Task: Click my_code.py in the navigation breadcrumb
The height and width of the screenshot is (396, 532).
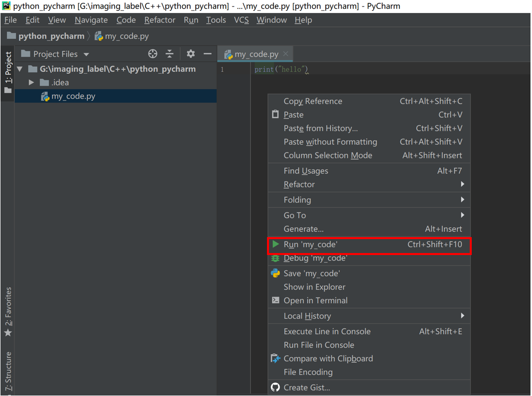Action: [127, 36]
